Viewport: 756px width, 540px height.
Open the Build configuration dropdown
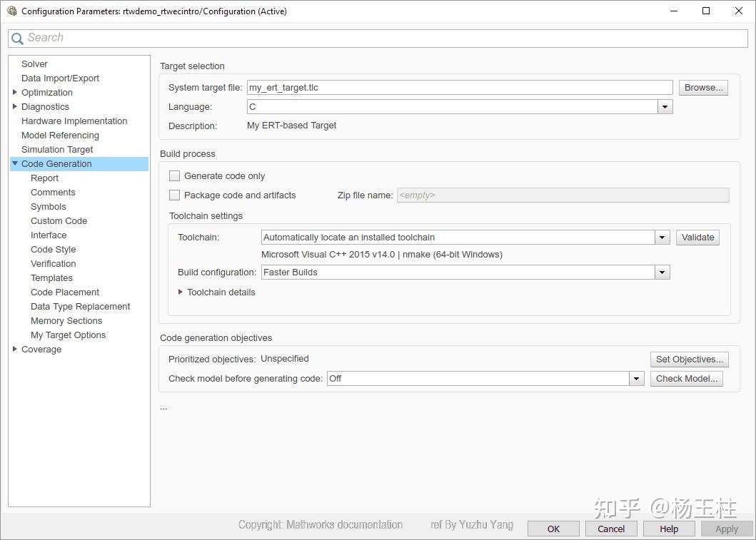click(662, 272)
